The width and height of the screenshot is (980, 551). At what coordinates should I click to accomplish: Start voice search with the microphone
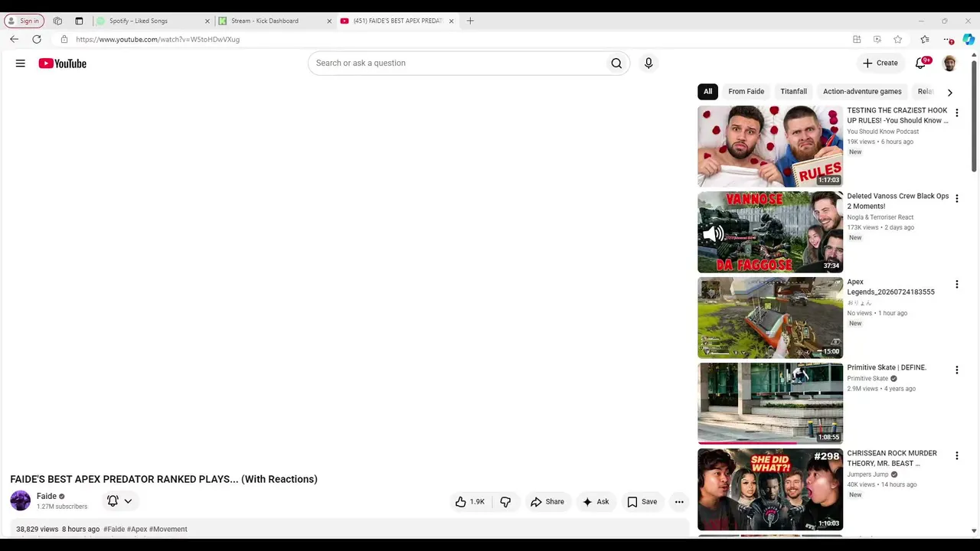click(x=648, y=64)
